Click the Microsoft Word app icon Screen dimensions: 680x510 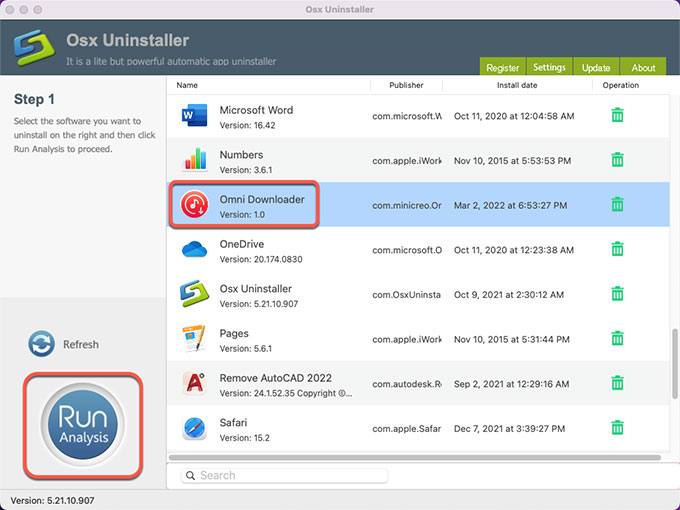click(194, 115)
